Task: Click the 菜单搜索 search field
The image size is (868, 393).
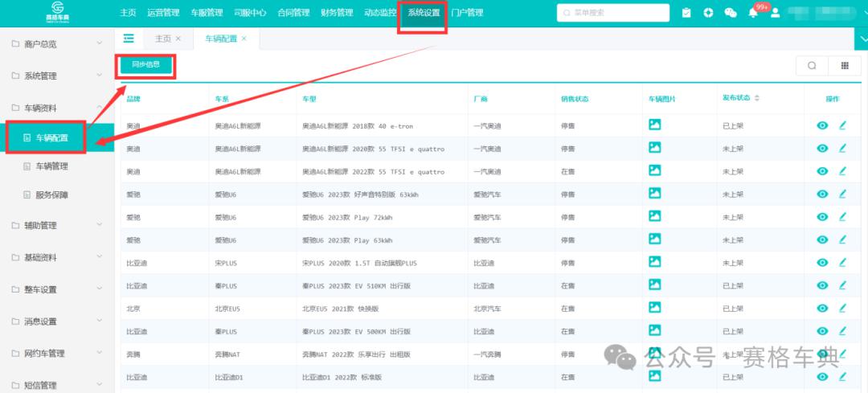Action: [612, 13]
